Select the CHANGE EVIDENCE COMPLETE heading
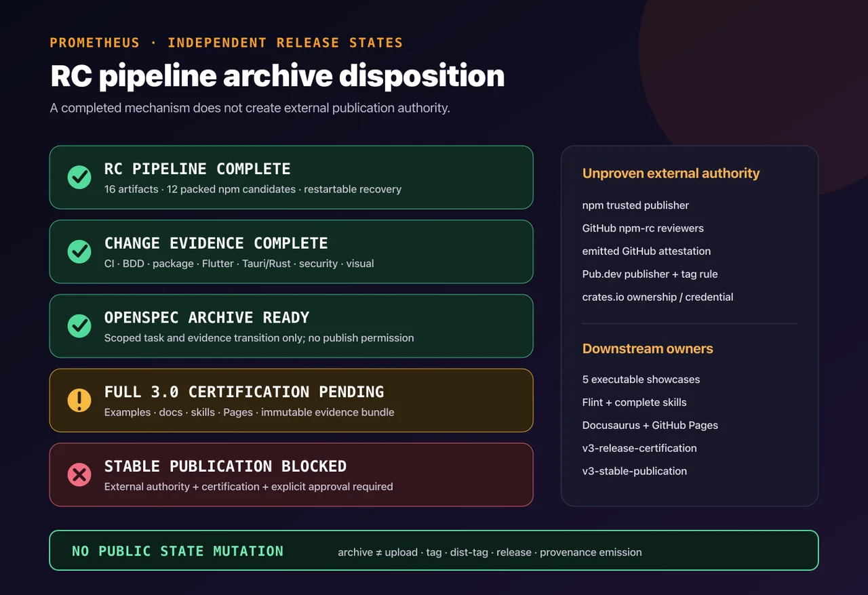The image size is (868, 595). point(216,243)
